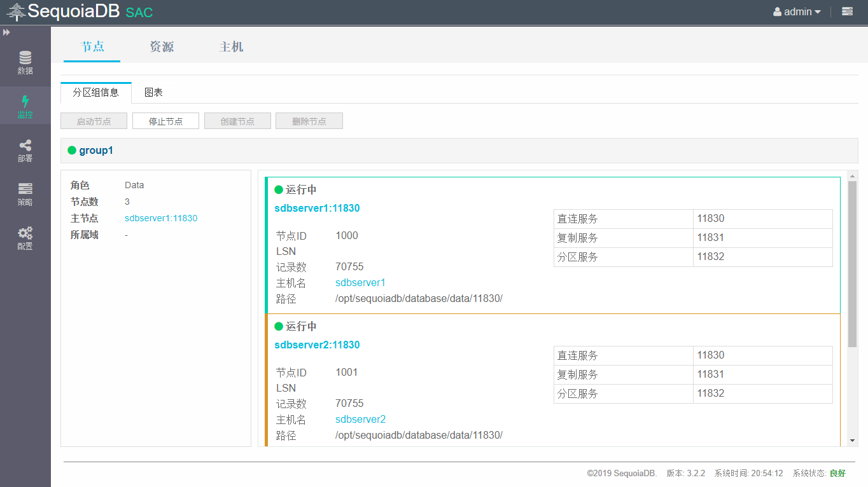
Task: Click the SequoiaDB tree logo
Action: (16, 11)
